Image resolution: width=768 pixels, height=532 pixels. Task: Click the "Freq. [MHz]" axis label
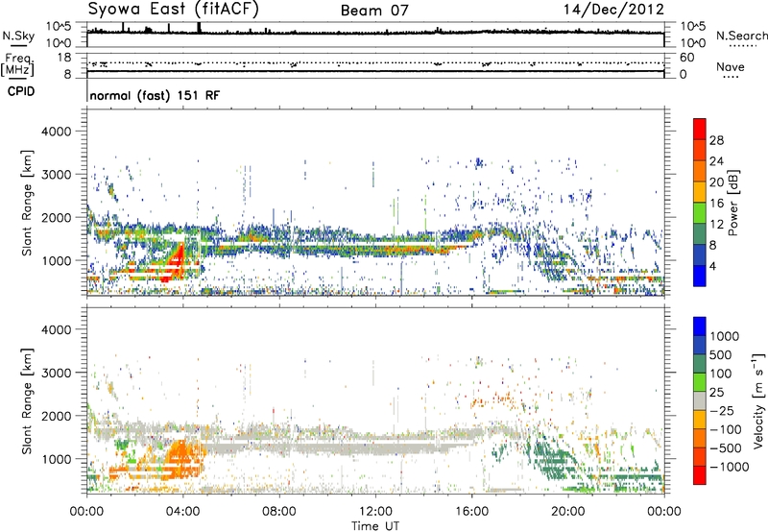(18, 64)
